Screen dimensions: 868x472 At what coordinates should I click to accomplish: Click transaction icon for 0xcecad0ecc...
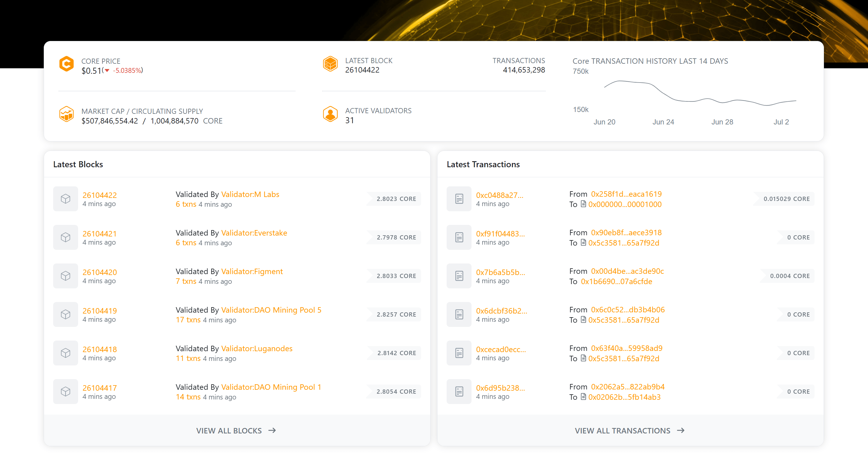(x=459, y=353)
